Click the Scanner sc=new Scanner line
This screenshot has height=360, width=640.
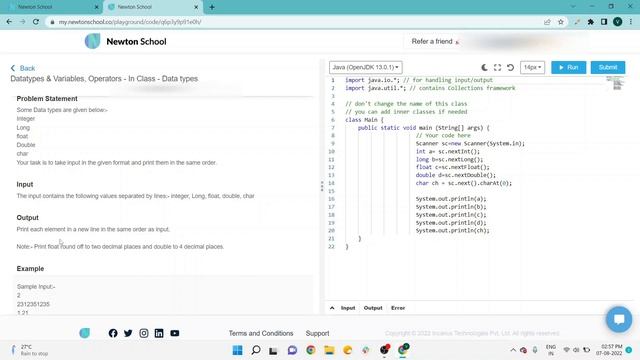point(470,143)
